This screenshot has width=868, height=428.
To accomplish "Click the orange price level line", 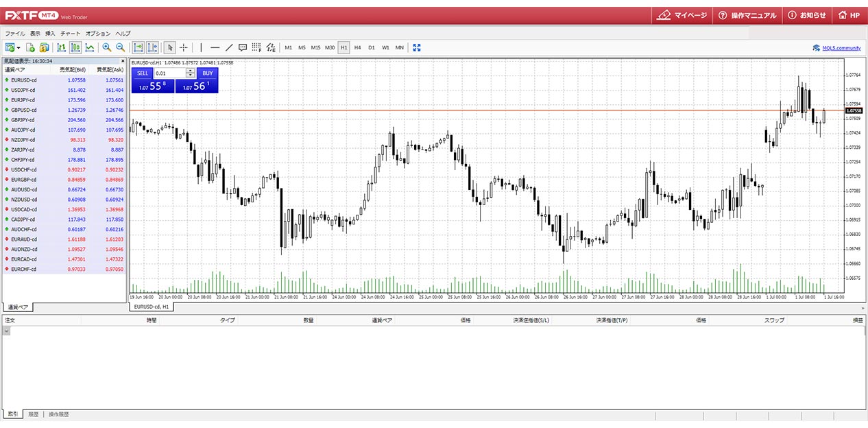I will click(480, 110).
